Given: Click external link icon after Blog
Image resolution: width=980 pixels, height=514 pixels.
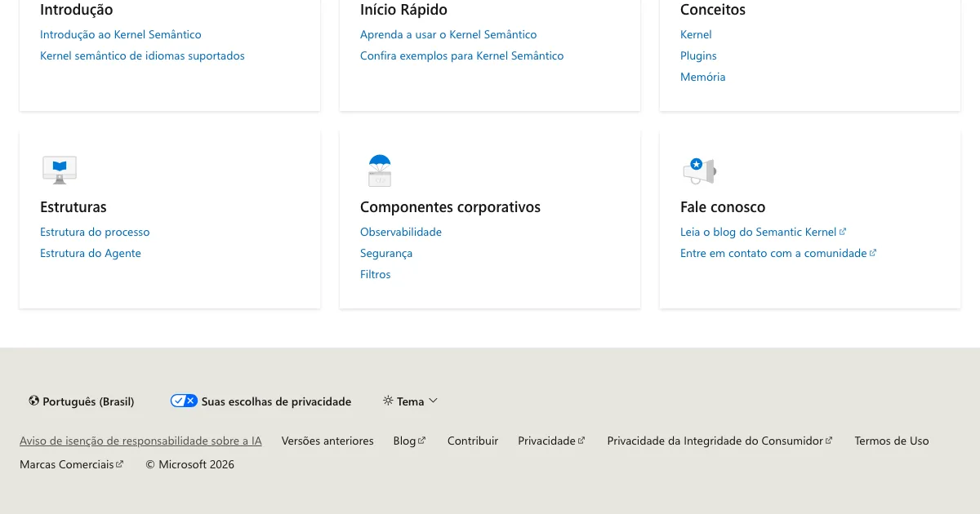Looking at the screenshot, I should point(422,441).
